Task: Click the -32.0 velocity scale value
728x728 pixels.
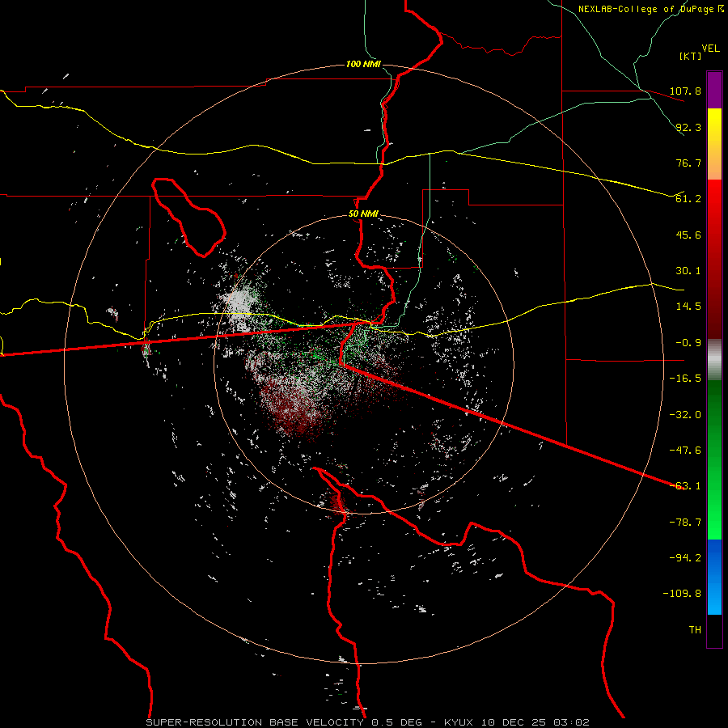Action: (685, 415)
